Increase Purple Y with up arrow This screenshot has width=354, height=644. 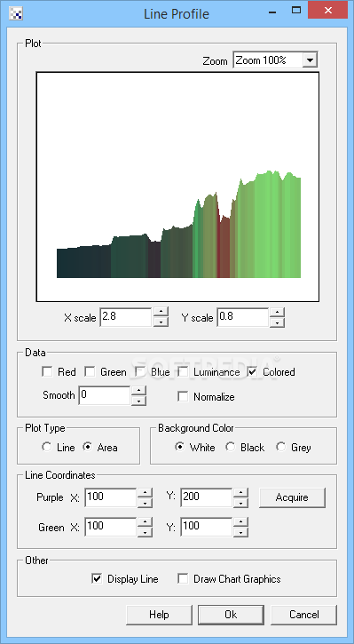[240, 492]
